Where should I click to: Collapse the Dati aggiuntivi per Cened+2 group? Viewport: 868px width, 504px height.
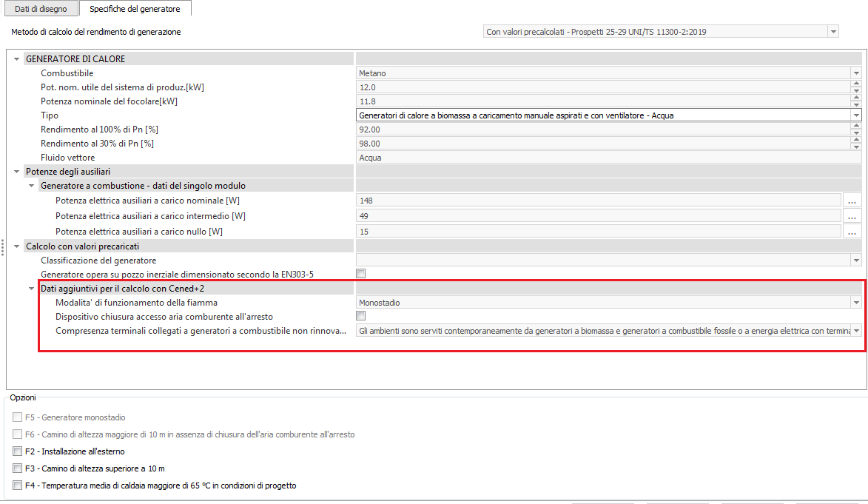click(x=31, y=289)
